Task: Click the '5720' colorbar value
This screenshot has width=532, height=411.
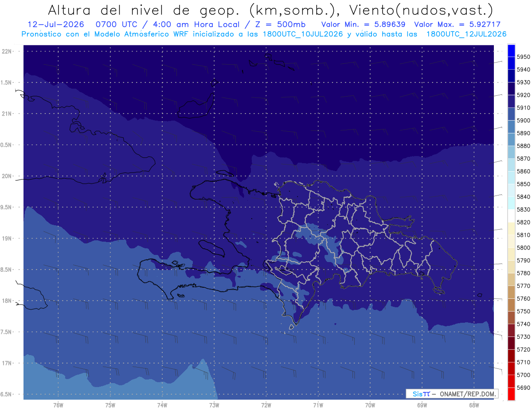Action: pos(524,349)
